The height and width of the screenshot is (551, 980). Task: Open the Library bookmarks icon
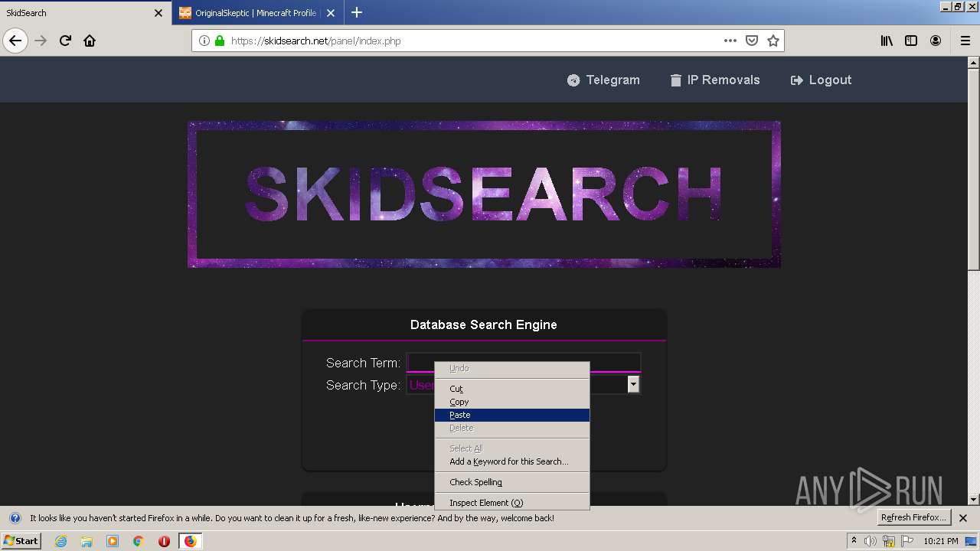click(x=887, y=41)
